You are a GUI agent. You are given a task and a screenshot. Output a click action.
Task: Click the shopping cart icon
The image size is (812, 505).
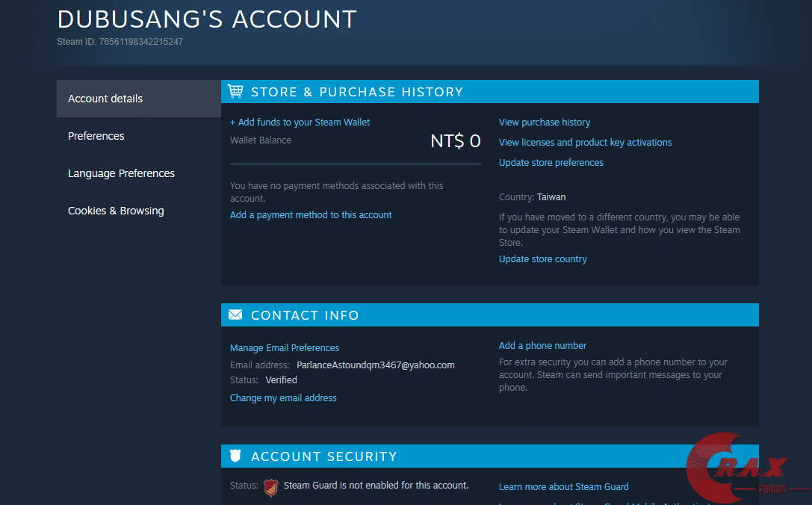(236, 91)
